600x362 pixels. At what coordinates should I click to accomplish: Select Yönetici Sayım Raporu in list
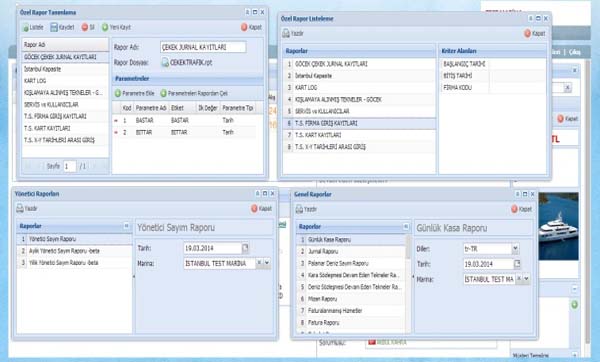pos(74,239)
